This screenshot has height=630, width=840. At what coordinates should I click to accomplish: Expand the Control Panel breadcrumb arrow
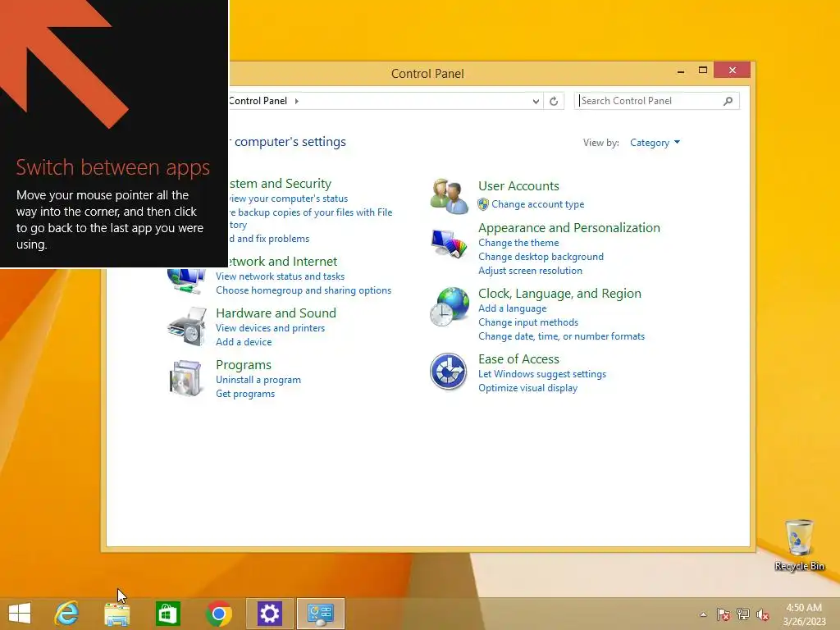click(x=297, y=101)
